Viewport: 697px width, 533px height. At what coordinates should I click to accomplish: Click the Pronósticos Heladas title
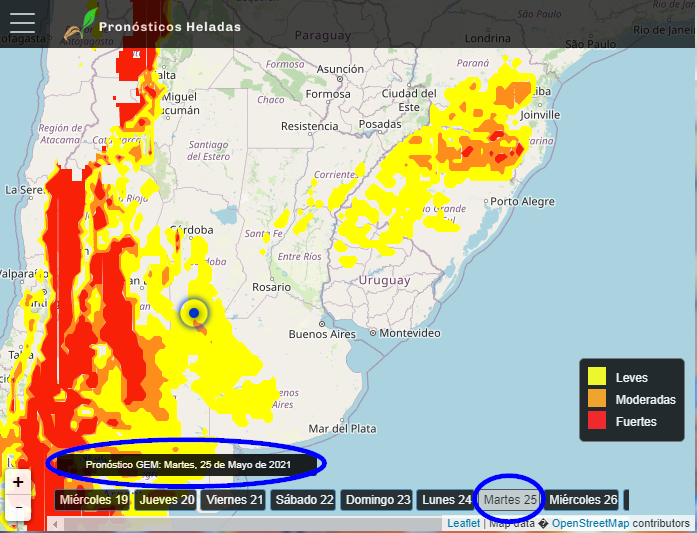(170, 27)
